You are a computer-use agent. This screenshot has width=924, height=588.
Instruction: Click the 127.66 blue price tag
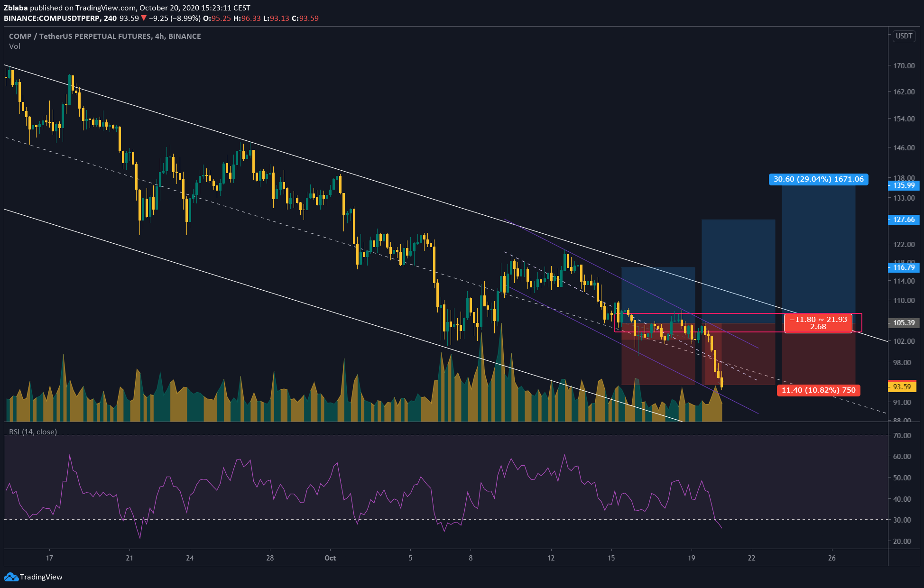[x=904, y=220]
